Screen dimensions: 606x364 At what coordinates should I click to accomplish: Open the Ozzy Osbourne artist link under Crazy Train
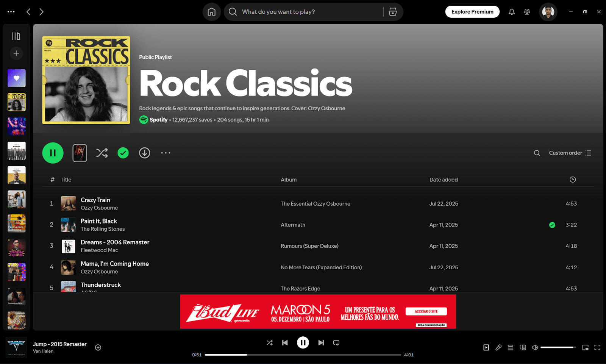pos(99,208)
